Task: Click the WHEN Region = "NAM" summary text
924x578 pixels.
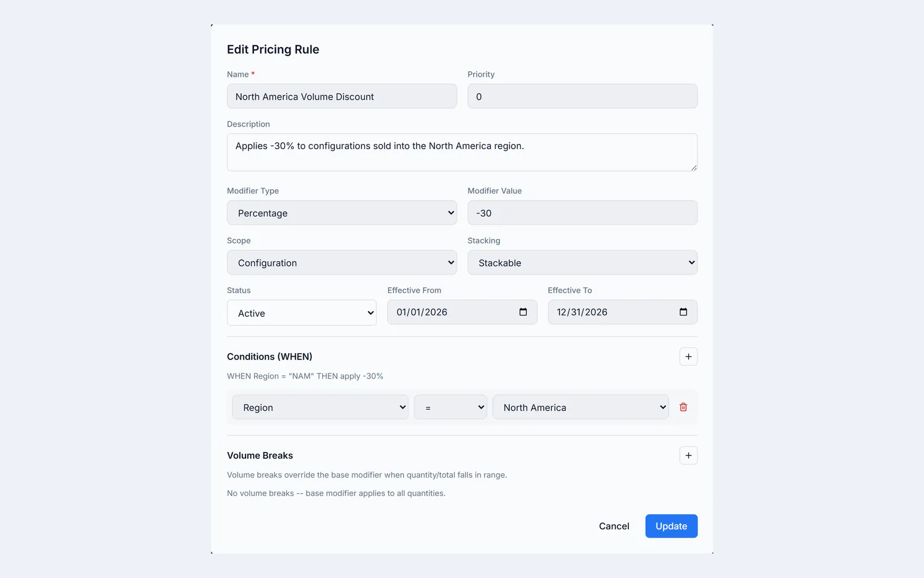Action: pyautogui.click(x=305, y=376)
